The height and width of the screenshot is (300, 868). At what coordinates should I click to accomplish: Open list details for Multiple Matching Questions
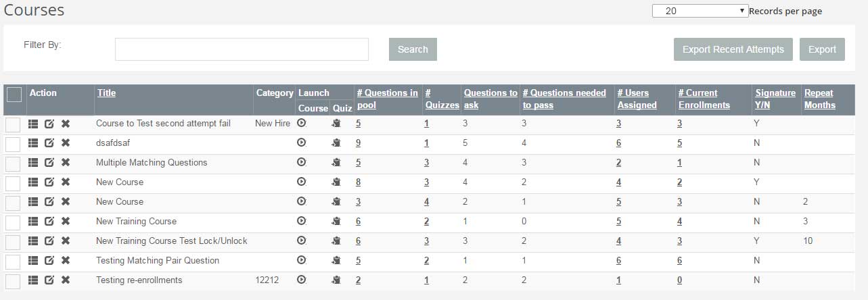(x=33, y=163)
